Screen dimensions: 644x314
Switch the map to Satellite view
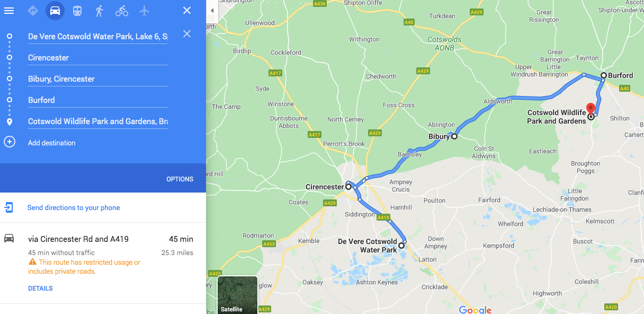tap(237, 295)
